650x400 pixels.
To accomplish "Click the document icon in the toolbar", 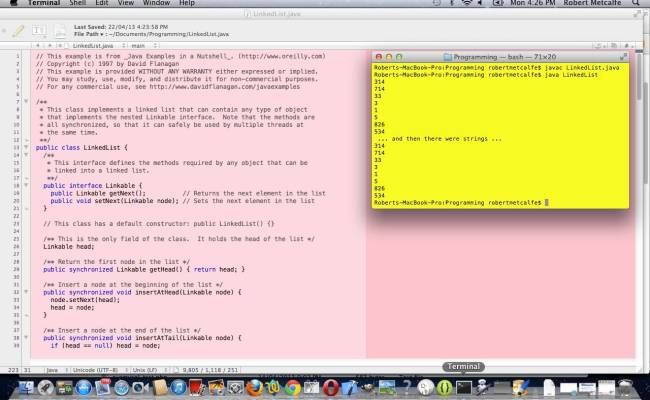I will coord(61,31).
